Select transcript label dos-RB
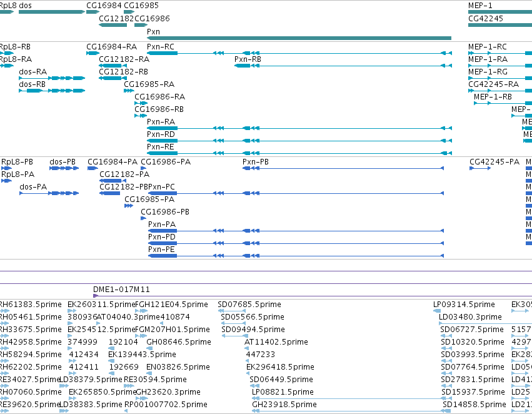Screen dimensions: 532x414 tap(33, 84)
